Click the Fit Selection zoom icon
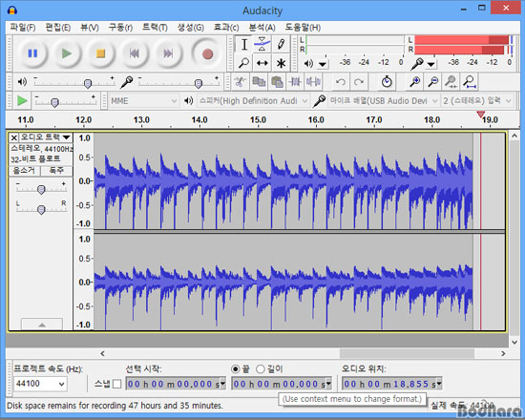Image resolution: width=525 pixels, height=420 pixels. (451, 82)
